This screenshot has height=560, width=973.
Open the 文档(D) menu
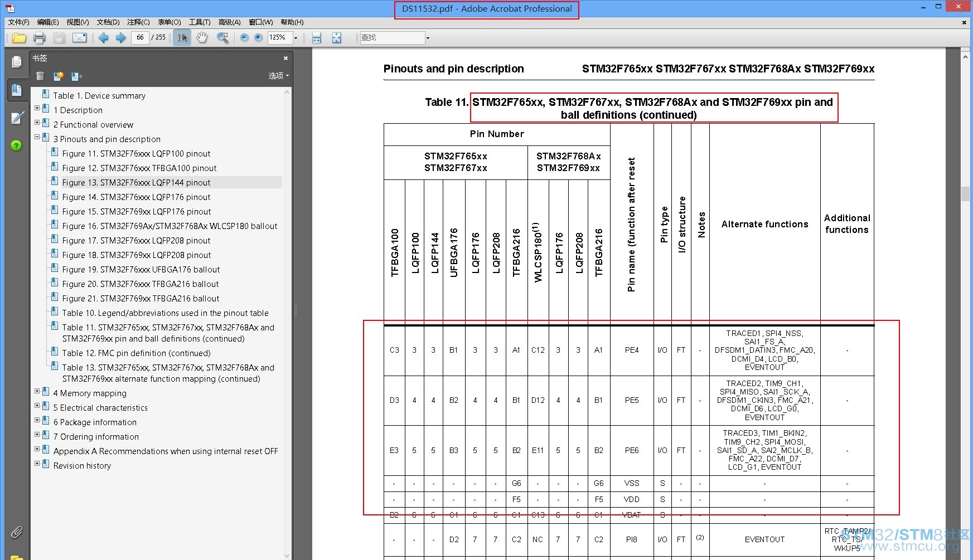pyautogui.click(x=108, y=22)
